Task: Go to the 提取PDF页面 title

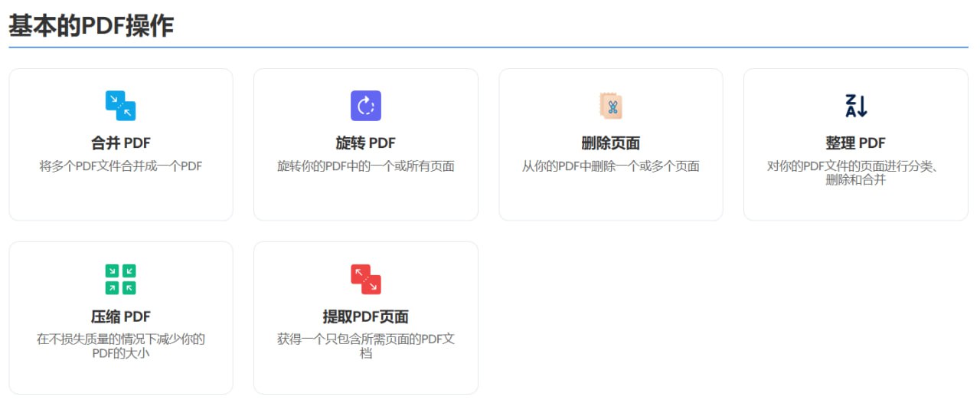Action: coord(365,317)
